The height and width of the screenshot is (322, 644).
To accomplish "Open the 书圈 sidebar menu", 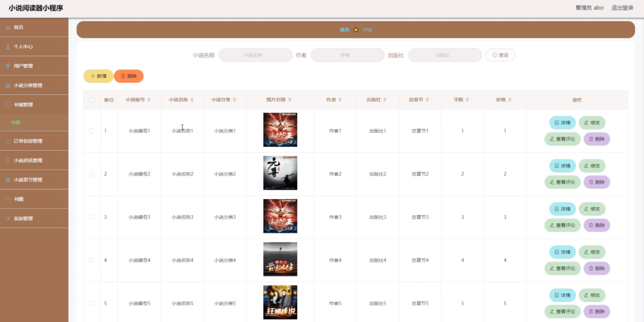I will coord(34,199).
